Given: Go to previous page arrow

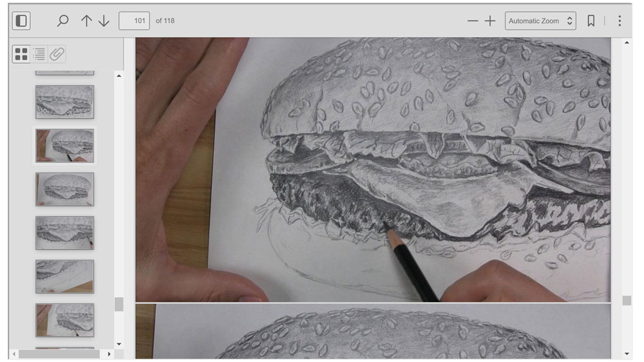Looking at the screenshot, I should (x=86, y=21).
